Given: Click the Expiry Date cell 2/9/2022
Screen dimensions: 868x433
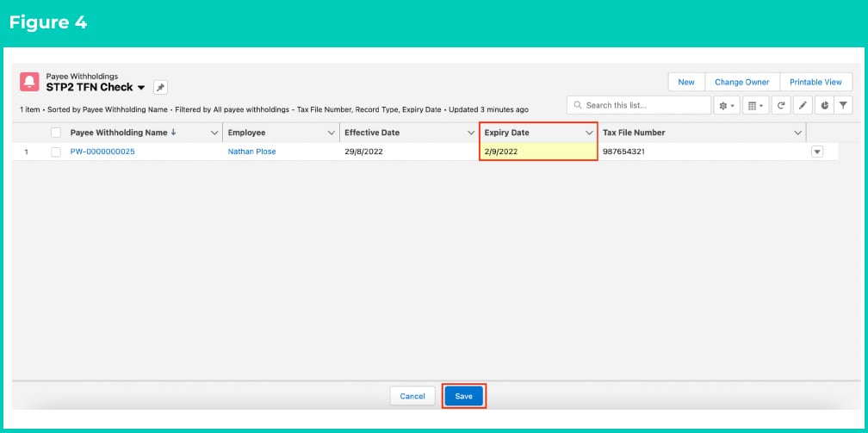Looking at the screenshot, I should pos(538,152).
